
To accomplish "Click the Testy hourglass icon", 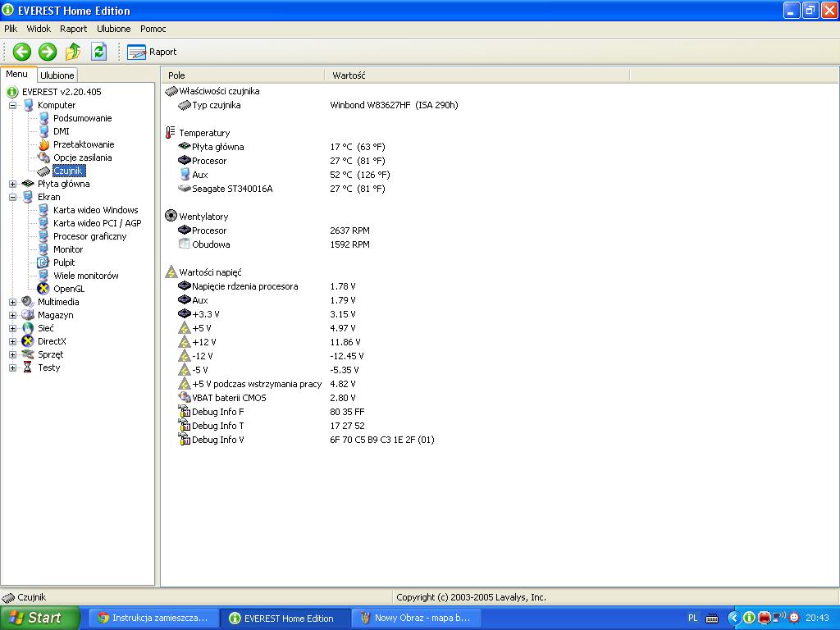I will coord(28,367).
